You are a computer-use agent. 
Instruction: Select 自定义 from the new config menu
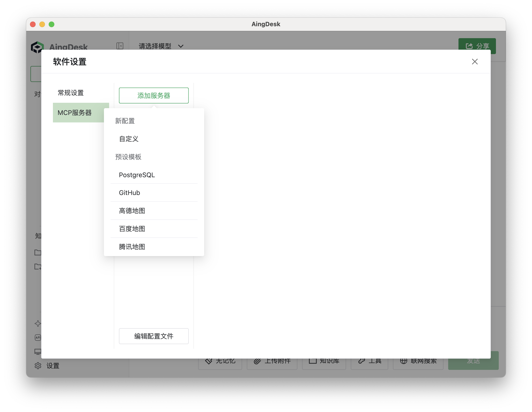point(128,139)
